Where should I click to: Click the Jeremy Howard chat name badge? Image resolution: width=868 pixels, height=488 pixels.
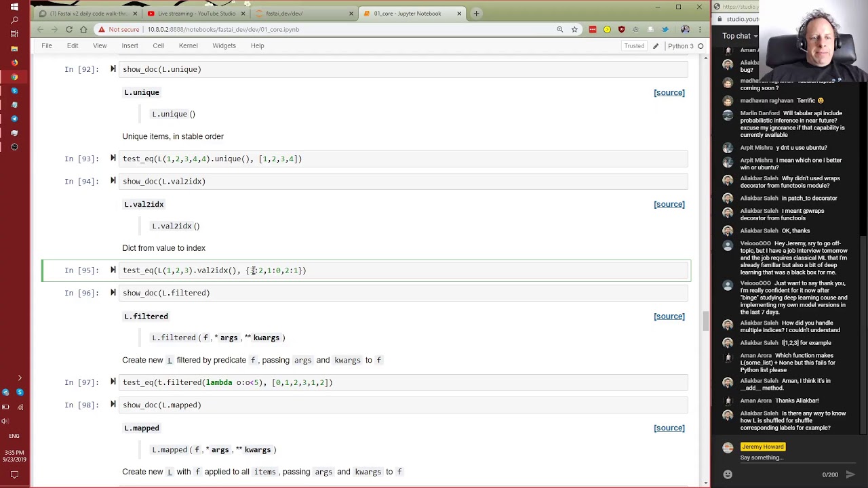tap(763, 447)
